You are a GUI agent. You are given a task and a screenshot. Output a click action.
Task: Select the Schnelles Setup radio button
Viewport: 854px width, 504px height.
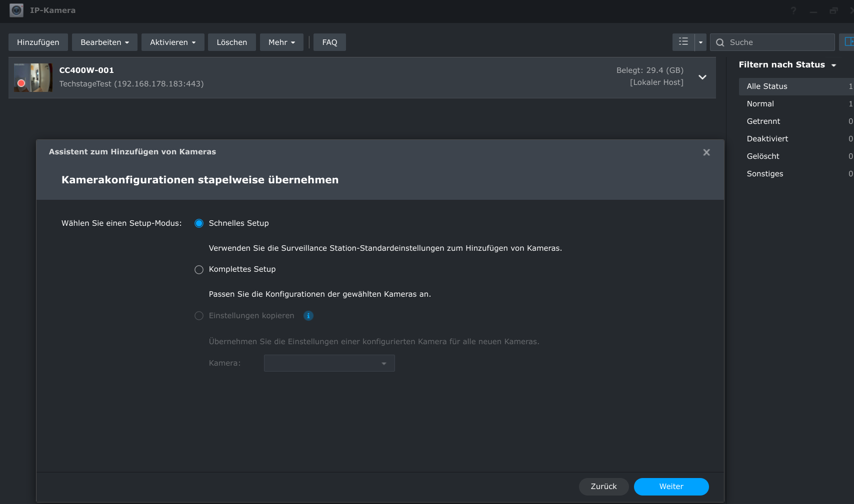pyautogui.click(x=199, y=223)
